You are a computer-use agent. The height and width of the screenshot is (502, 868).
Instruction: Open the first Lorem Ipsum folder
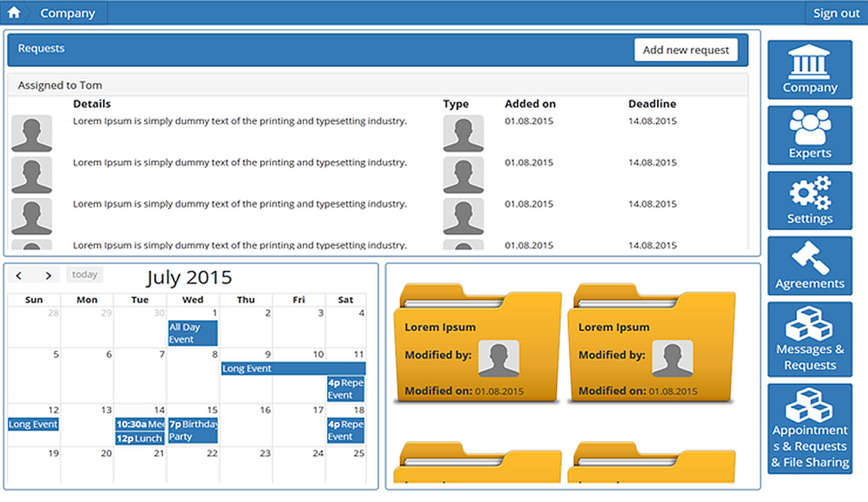click(478, 345)
